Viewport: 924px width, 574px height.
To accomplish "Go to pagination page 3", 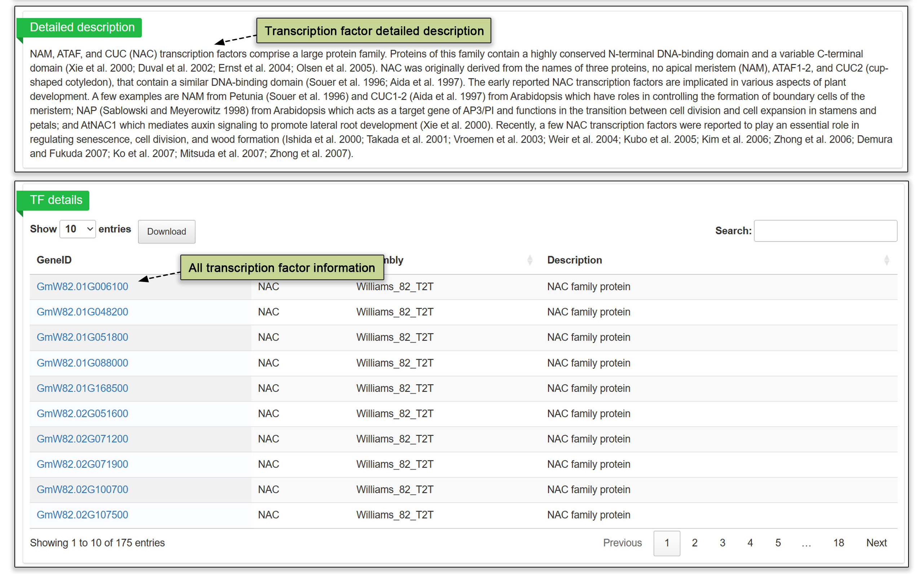I will [722, 543].
